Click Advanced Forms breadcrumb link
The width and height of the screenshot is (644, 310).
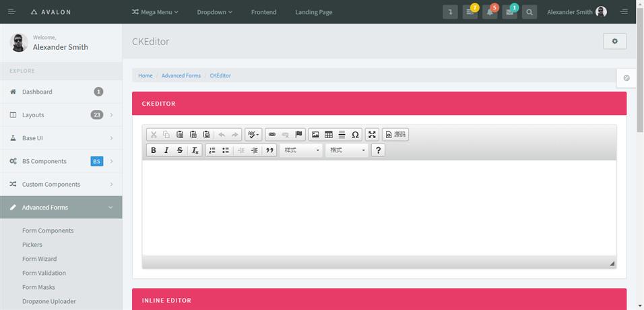(x=181, y=75)
